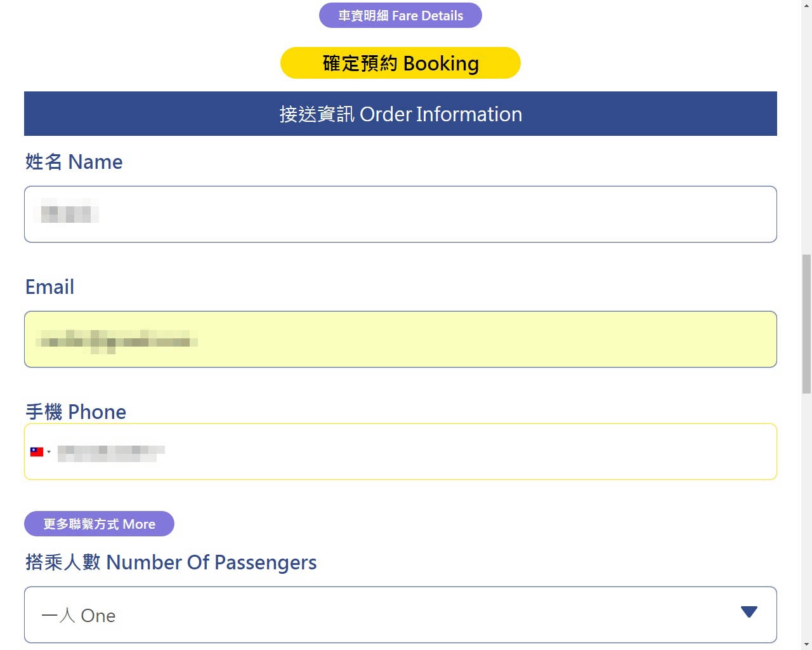Click the scrollbar up arrow

[x=806, y=5]
